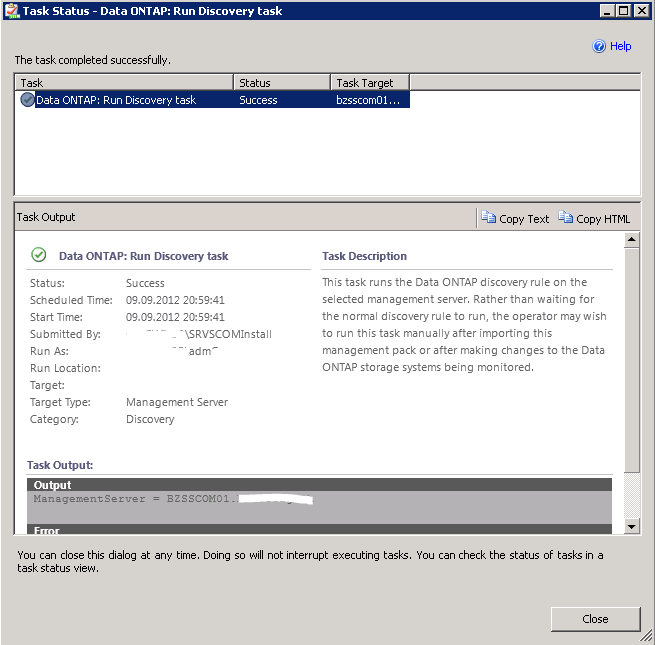
Task: Click the green checkmark icon in task output
Action: (38, 254)
